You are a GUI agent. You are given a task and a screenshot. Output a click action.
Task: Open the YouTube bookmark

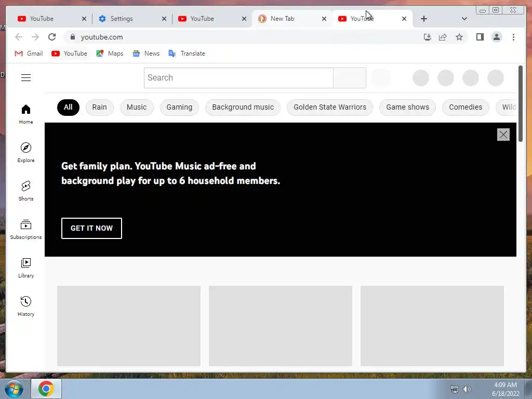point(69,54)
